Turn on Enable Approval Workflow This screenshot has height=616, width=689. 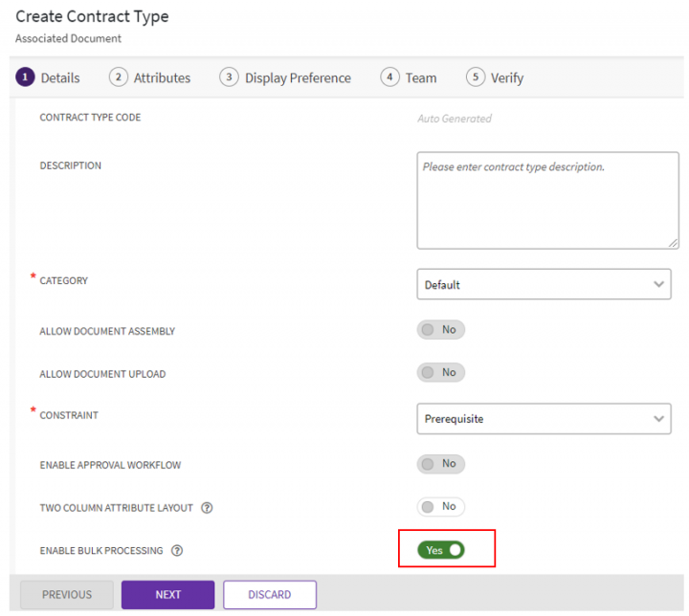pyautogui.click(x=441, y=464)
